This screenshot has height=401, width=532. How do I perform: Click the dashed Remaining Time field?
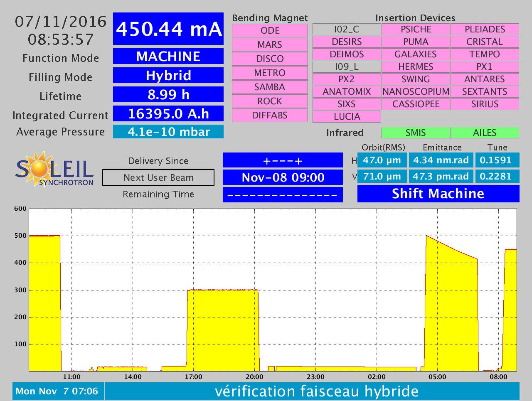283,194
